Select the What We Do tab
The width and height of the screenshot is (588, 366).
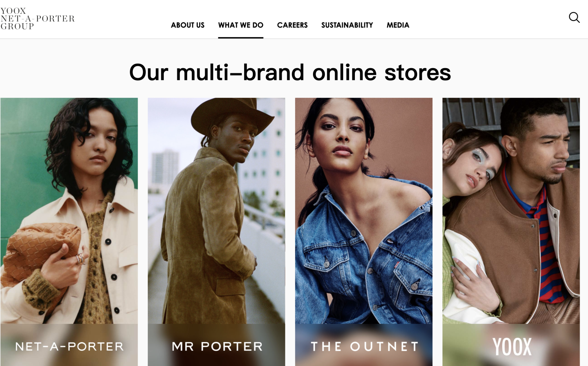point(241,25)
